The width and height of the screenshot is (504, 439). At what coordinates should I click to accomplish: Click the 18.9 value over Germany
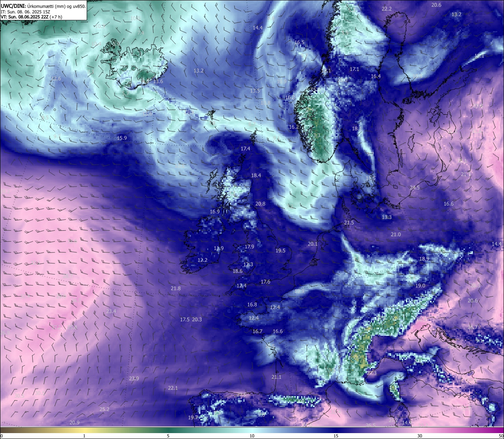[x=424, y=259]
